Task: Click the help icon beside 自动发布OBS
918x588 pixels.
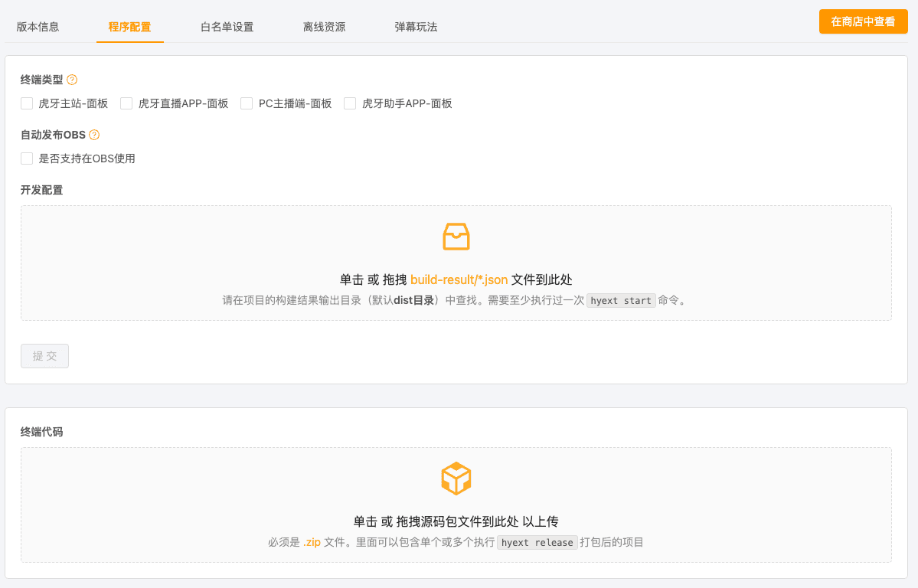Action: click(94, 135)
